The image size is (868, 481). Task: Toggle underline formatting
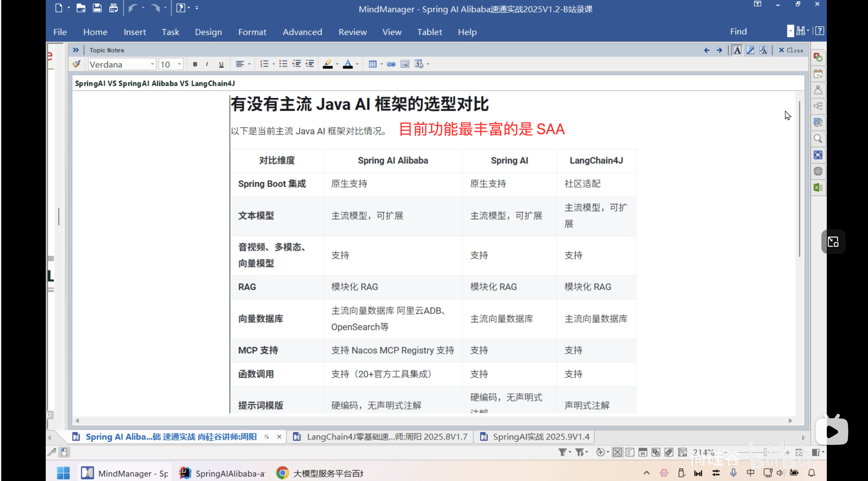(221, 64)
